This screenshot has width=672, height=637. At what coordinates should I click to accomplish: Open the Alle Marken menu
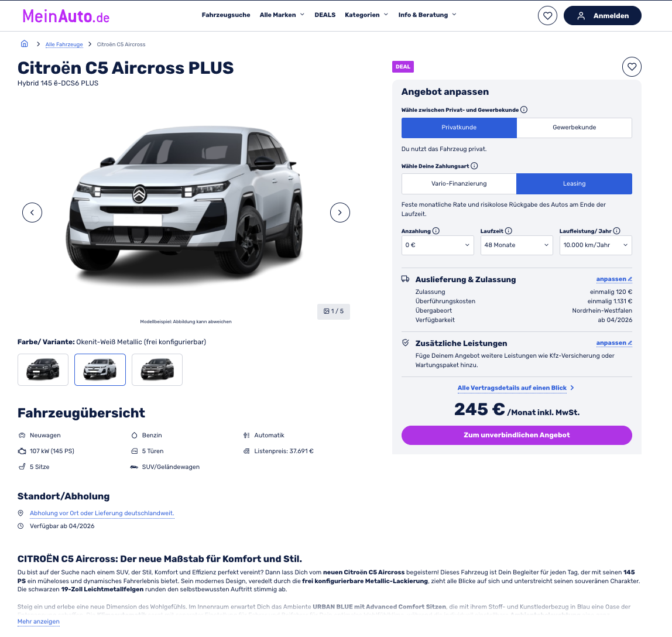pyautogui.click(x=282, y=15)
